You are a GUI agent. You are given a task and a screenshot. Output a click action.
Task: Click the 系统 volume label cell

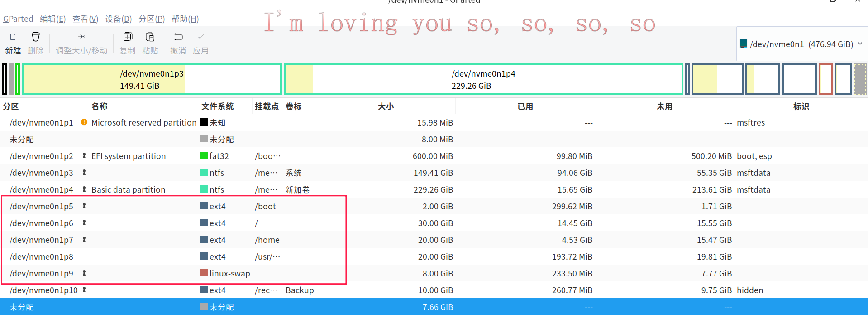point(293,173)
